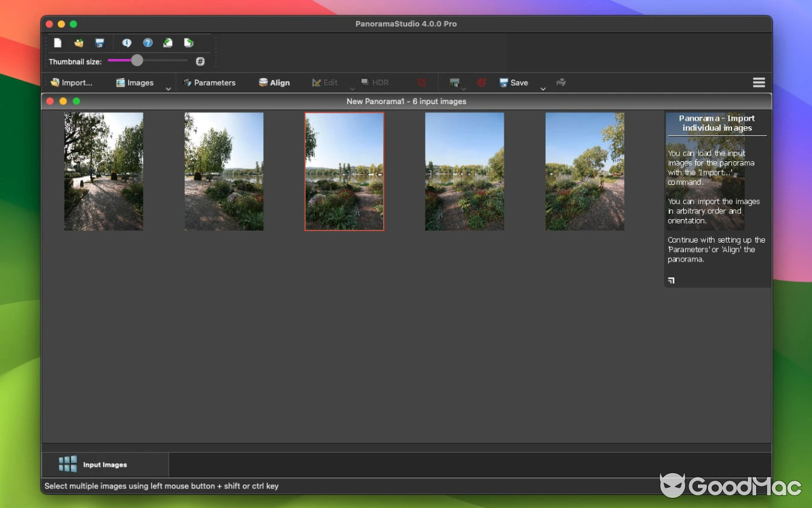Expand the Images dropdown chevron

(167, 89)
